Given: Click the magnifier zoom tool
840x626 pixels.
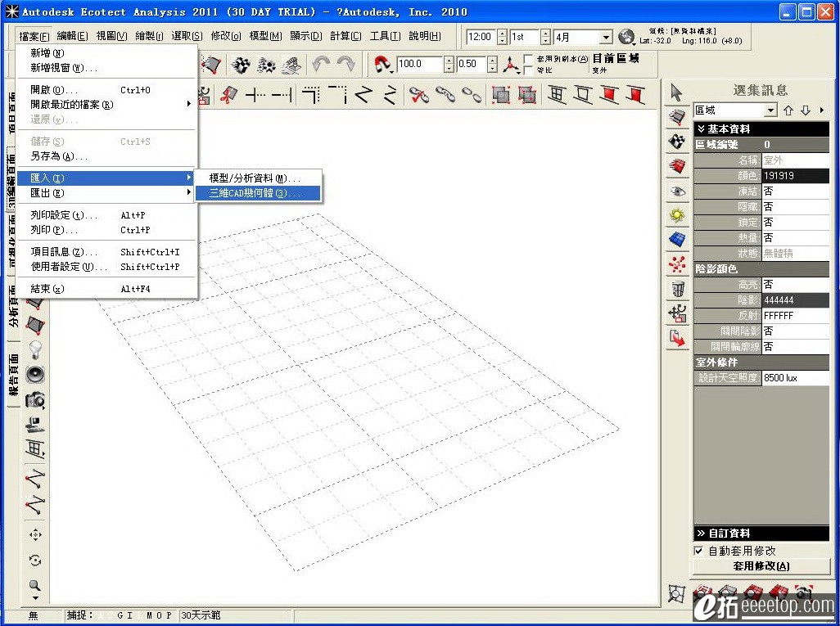Looking at the screenshot, I should point(35,587).
